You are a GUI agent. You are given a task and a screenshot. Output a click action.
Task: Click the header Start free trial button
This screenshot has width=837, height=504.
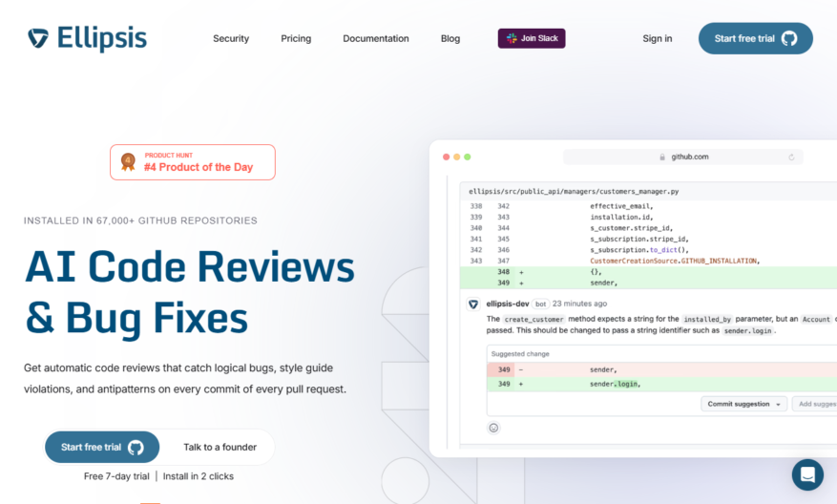[755, 38]
